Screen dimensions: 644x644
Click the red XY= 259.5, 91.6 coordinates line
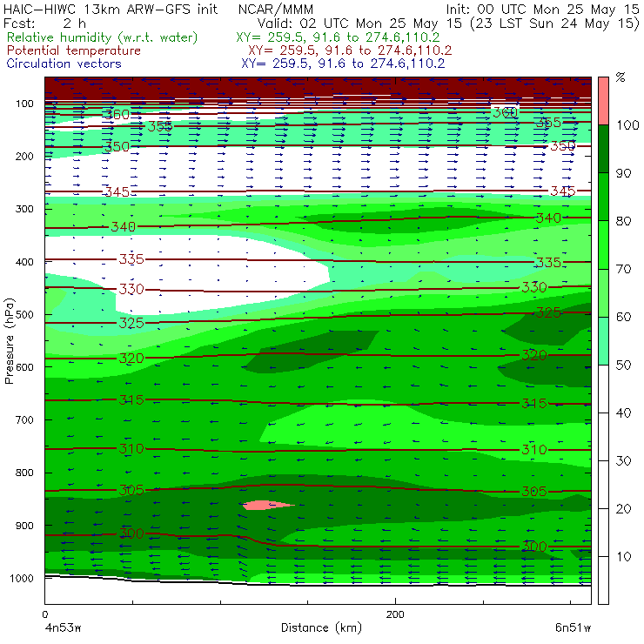[x=350, y=50]
